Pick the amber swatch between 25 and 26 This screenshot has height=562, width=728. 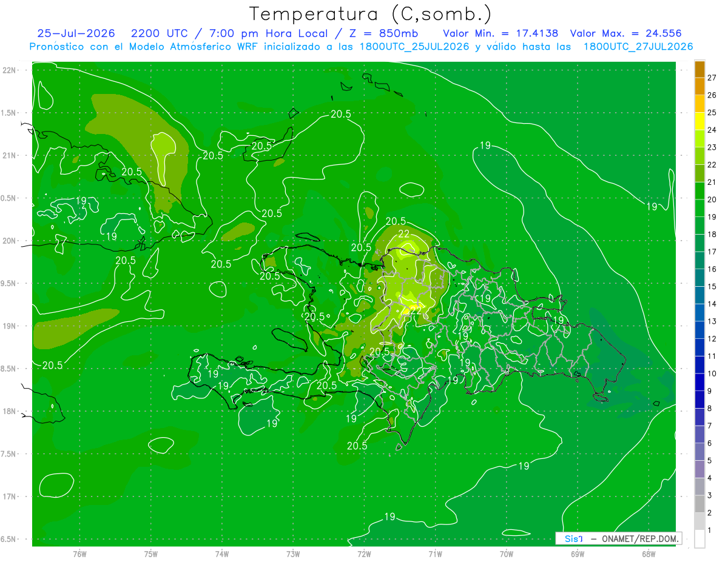coord(699,104)
